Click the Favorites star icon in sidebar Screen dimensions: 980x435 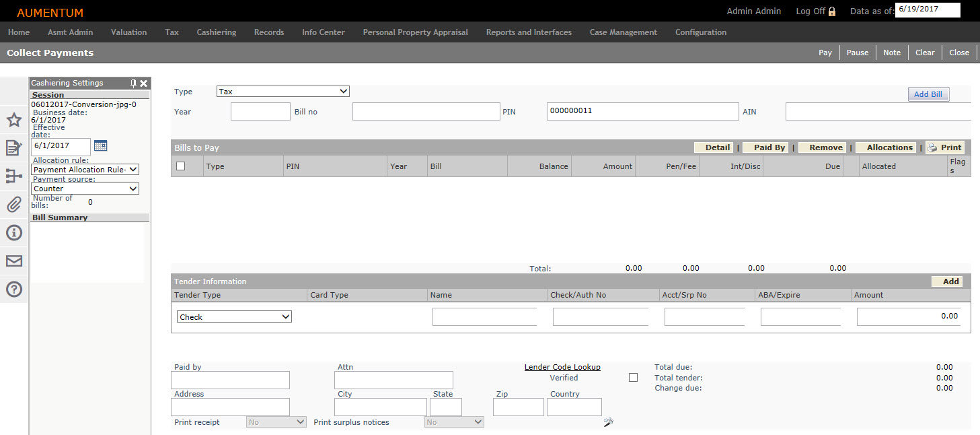pyautogui.click(x=14, y=121)
